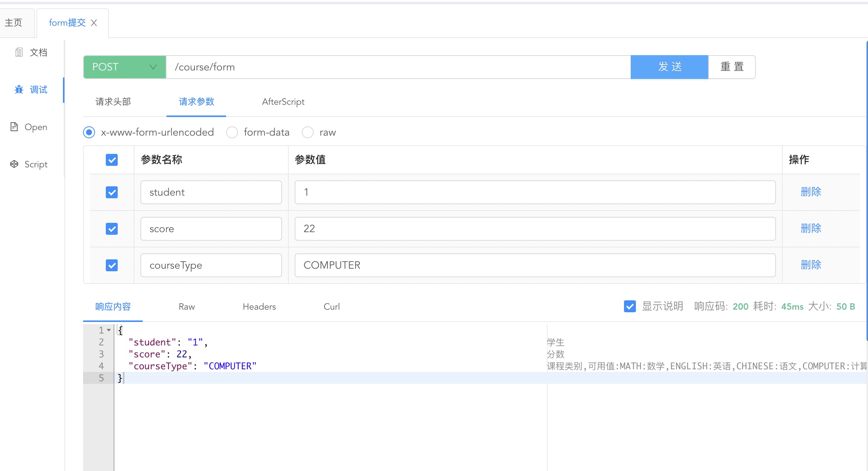Switch to the Raw response tab
This screenshot has height=471, width=868.
pos(187,307)
